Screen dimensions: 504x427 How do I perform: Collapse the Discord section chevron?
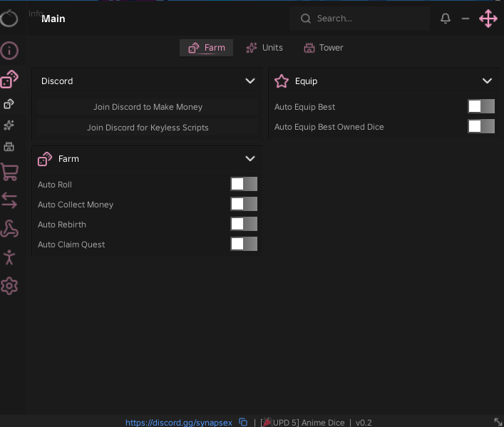click(x=250, y=81)
